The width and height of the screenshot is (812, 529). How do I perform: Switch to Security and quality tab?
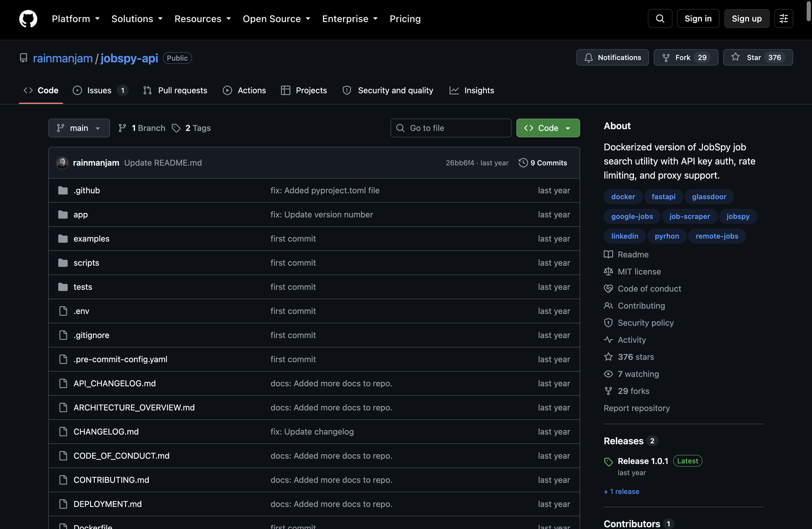click(x=388, y=90)
